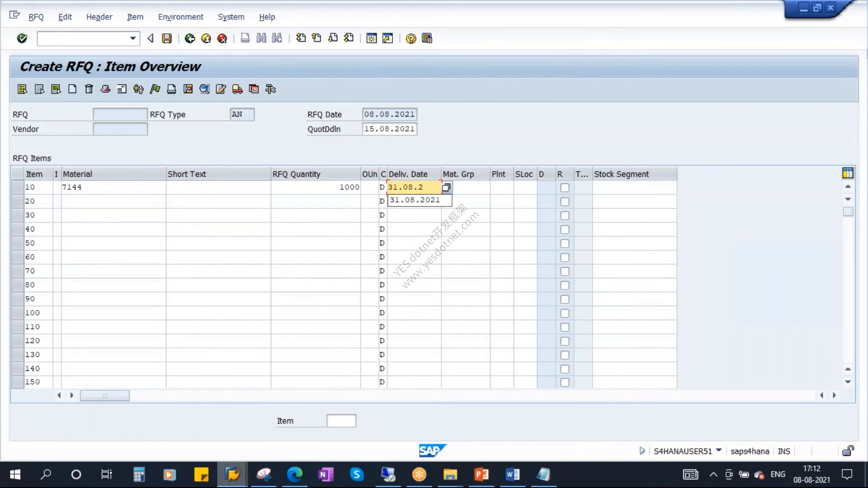The width and height of the screenshot is (868, 488).
Task: Click the green checkmark Enter icon
Action: (x=22, y=38)
